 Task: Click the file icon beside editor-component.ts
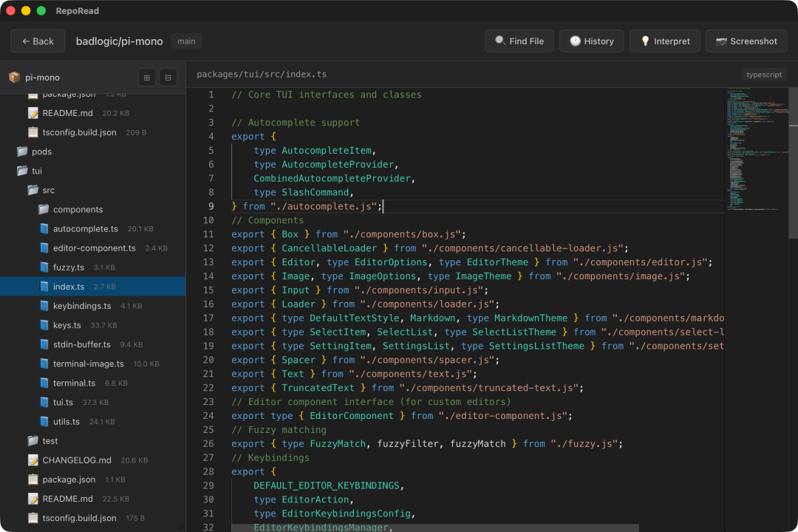point(44,248)
